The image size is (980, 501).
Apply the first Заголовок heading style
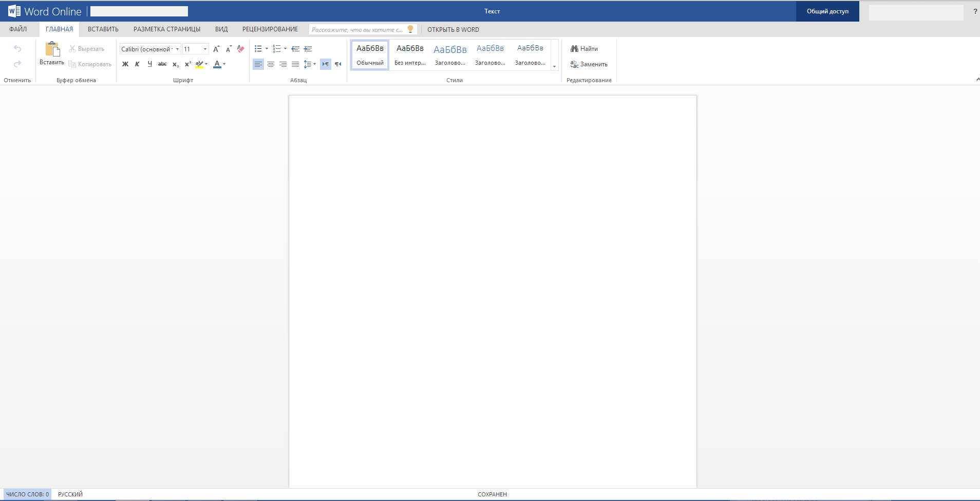450,55
